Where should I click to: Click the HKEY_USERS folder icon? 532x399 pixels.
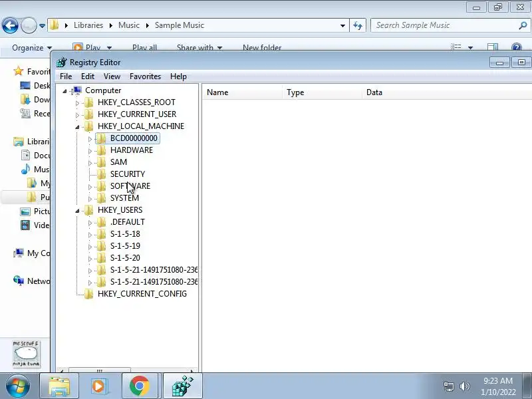(89, 210)
